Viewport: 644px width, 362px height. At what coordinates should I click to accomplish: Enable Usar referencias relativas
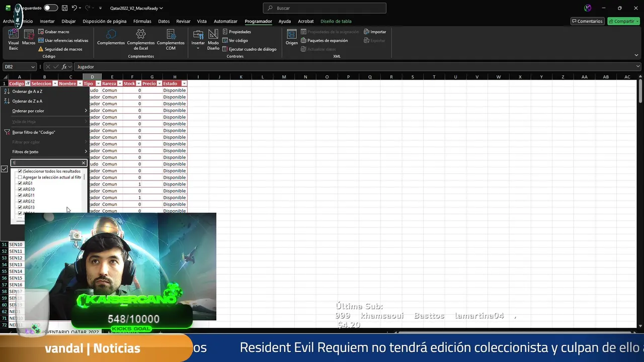click(63, 40)
